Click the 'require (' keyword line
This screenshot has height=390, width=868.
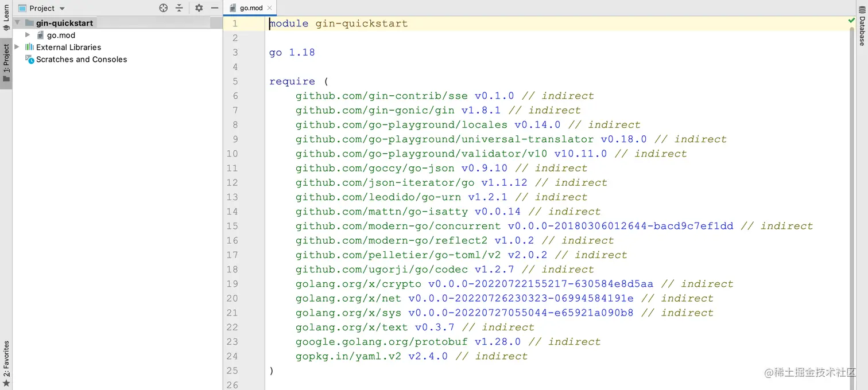(x=299, y=81)
